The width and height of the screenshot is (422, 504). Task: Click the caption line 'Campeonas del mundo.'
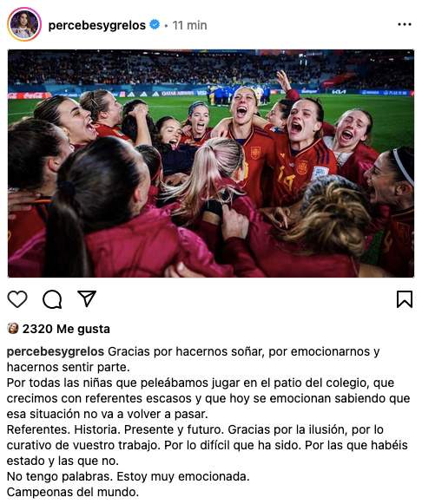pos(73,492)
